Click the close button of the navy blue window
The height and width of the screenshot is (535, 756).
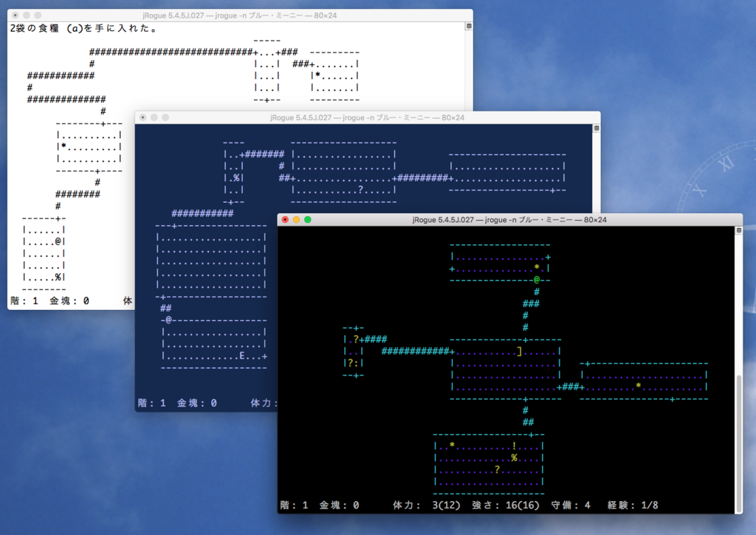tap(142, 117)
